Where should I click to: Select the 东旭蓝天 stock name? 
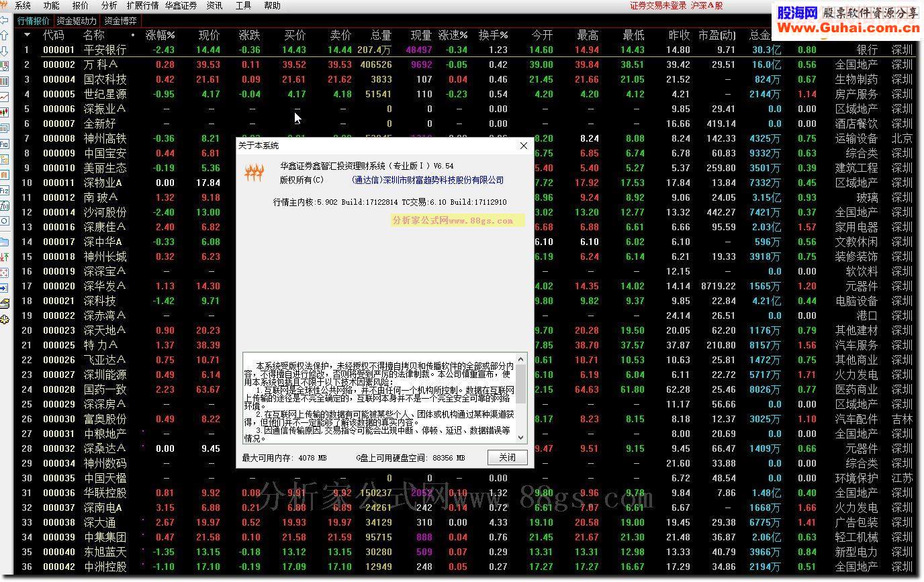point(105,552)
